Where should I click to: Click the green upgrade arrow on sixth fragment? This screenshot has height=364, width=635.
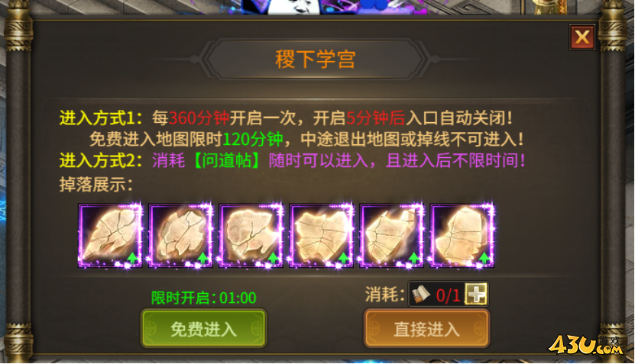484,257
